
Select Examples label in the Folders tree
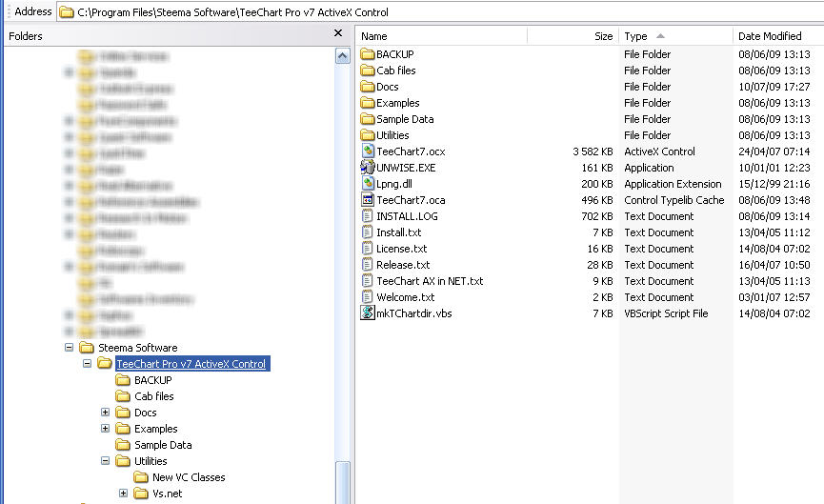click(155, 429)
